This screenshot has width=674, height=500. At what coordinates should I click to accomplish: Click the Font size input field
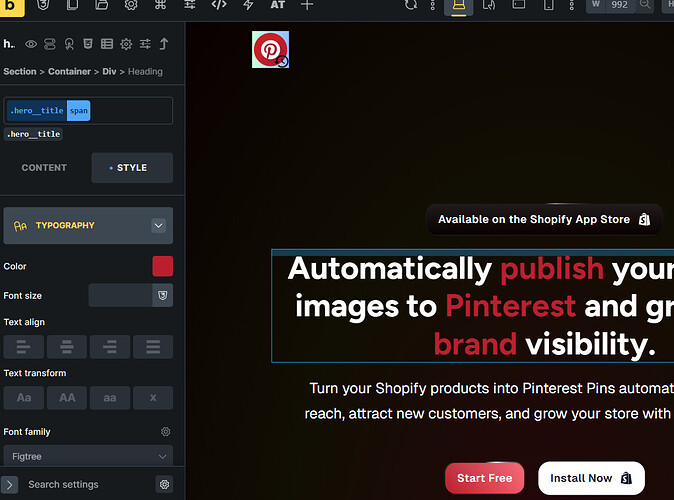pos(120,295)
